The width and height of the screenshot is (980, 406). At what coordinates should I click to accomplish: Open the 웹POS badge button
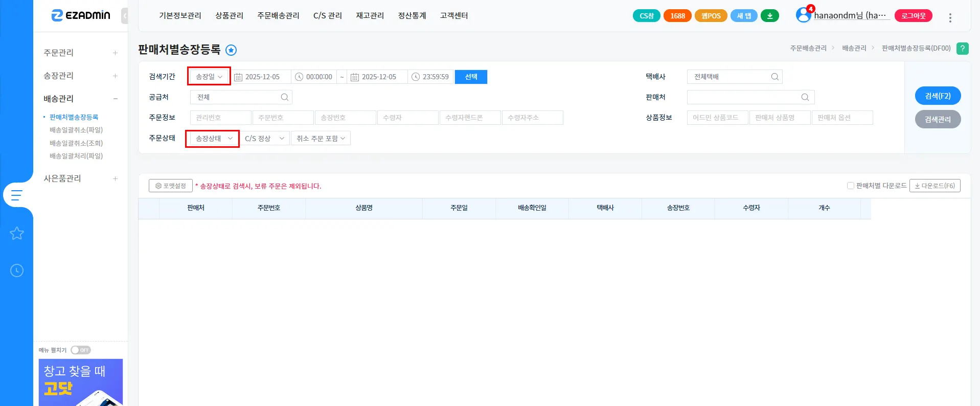pyautogui.click(x=711, y=16)
